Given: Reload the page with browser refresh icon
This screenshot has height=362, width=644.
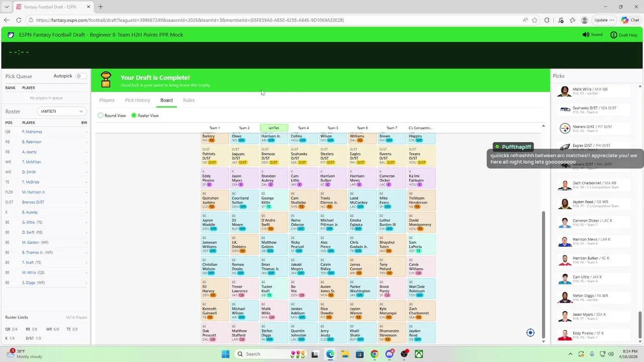Looking at the screenshot, I should click(x=19, y=20).
